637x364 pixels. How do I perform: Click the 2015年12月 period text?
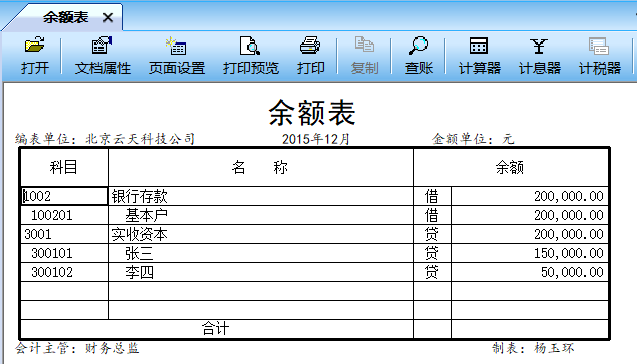point(316,139)
